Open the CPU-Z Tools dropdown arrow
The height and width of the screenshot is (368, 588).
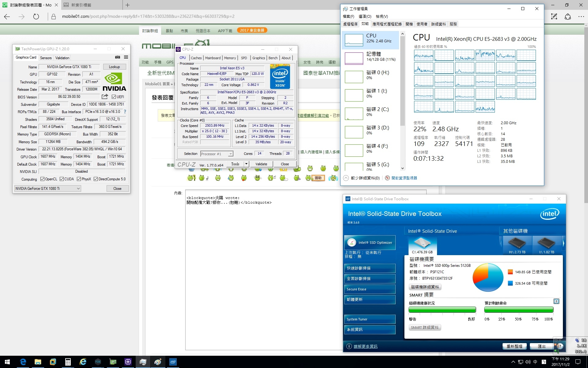click(x=246, y=164)
